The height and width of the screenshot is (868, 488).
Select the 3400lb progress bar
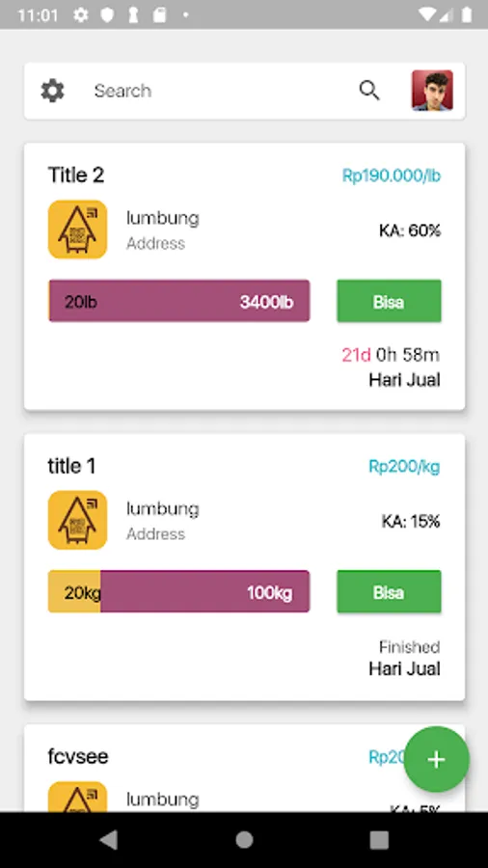(x=179, y=301)
